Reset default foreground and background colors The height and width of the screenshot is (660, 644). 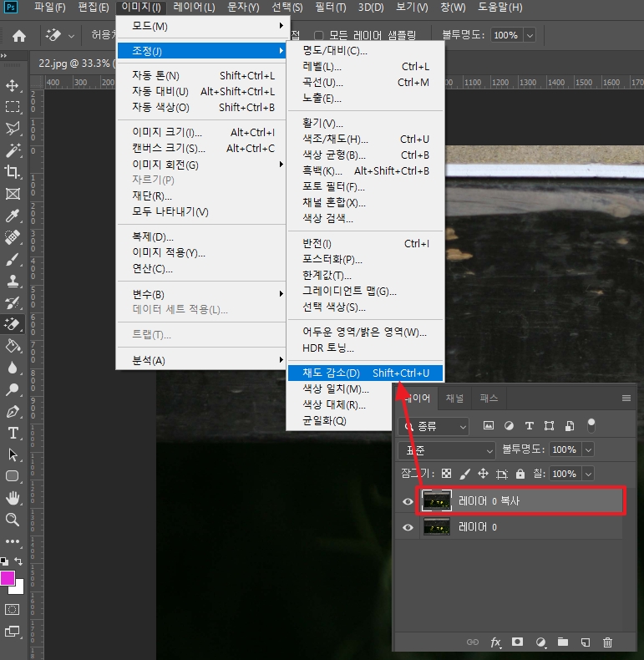(x=4, y=561)
